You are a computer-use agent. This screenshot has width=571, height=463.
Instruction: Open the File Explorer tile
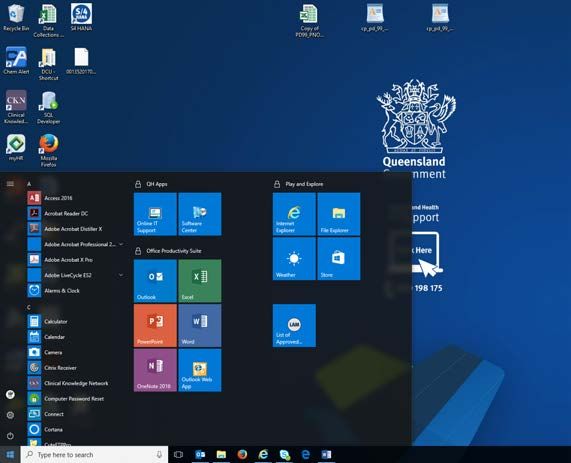pos(339,214)
